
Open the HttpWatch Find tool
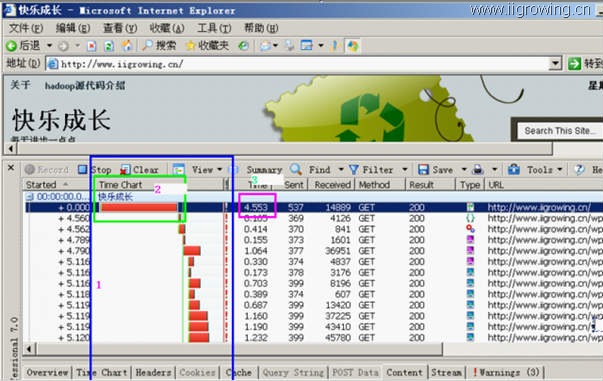pos(310,170)
